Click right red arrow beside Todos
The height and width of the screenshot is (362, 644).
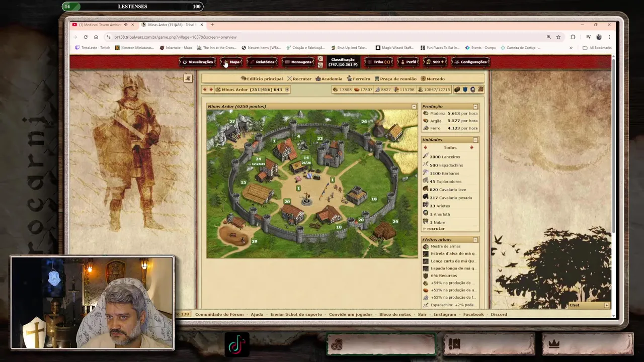coord(471,148)
